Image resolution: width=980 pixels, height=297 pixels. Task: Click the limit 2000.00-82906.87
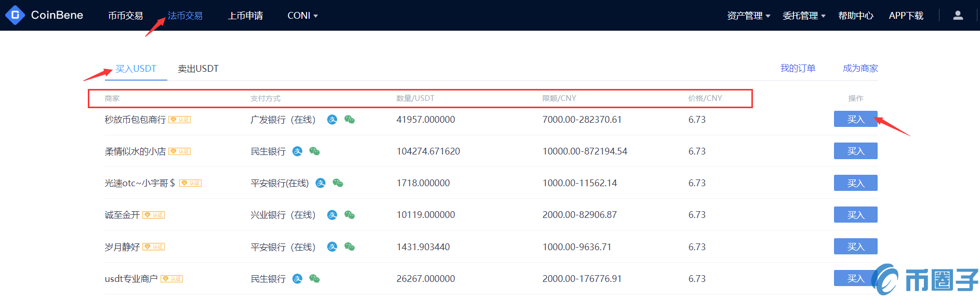click(x=580, y=215)
